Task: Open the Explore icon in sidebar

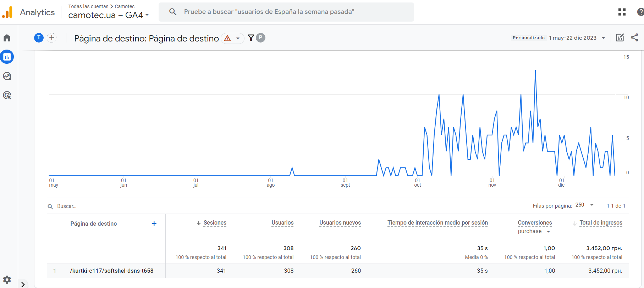Action: point(7,76)
